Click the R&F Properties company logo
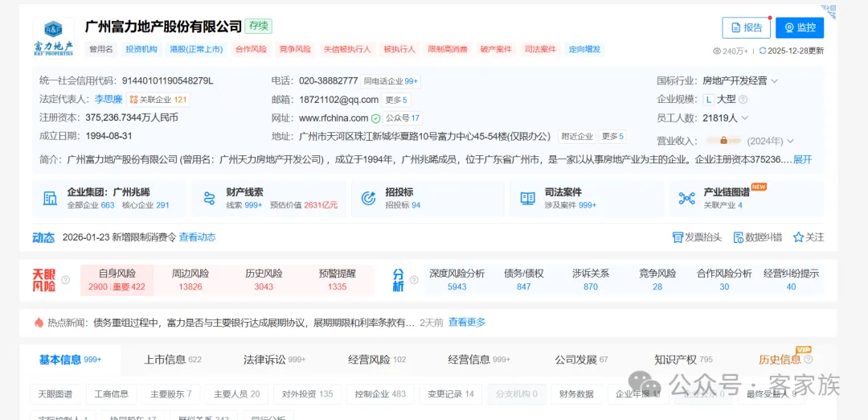The height and width of the screenshot is (420, 868). click(53, 38)
